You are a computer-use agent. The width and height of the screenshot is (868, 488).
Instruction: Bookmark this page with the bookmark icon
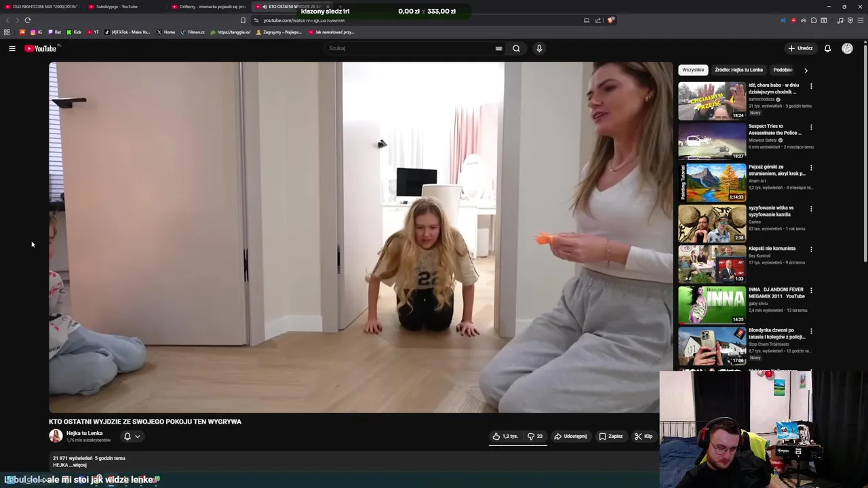click(x=243, y=20)
